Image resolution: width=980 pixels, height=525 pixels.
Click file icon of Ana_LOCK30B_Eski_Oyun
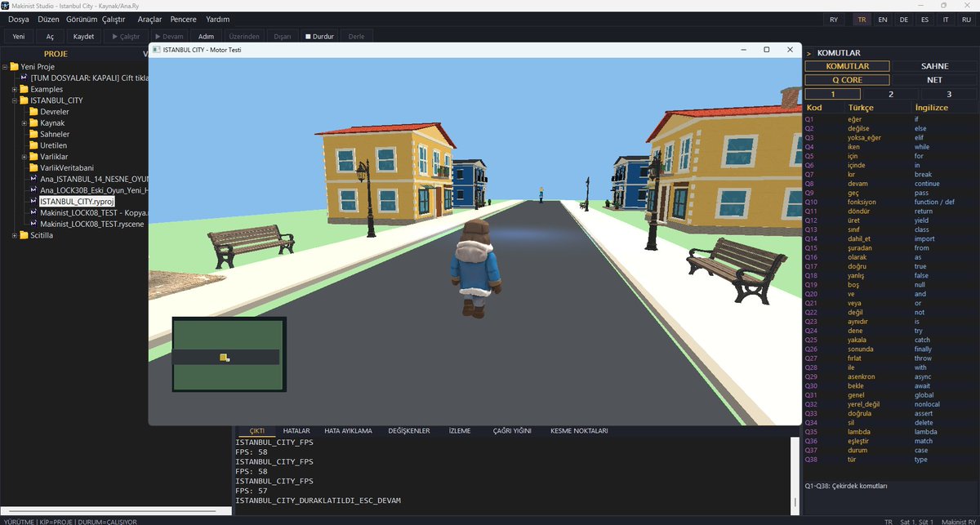33,190
